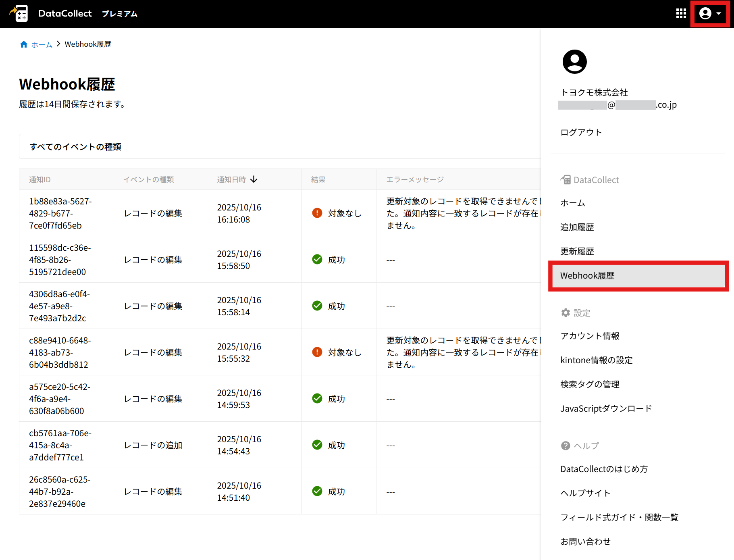
Task: Open kintone情報の設定 menu item
Action: (596, 360)
